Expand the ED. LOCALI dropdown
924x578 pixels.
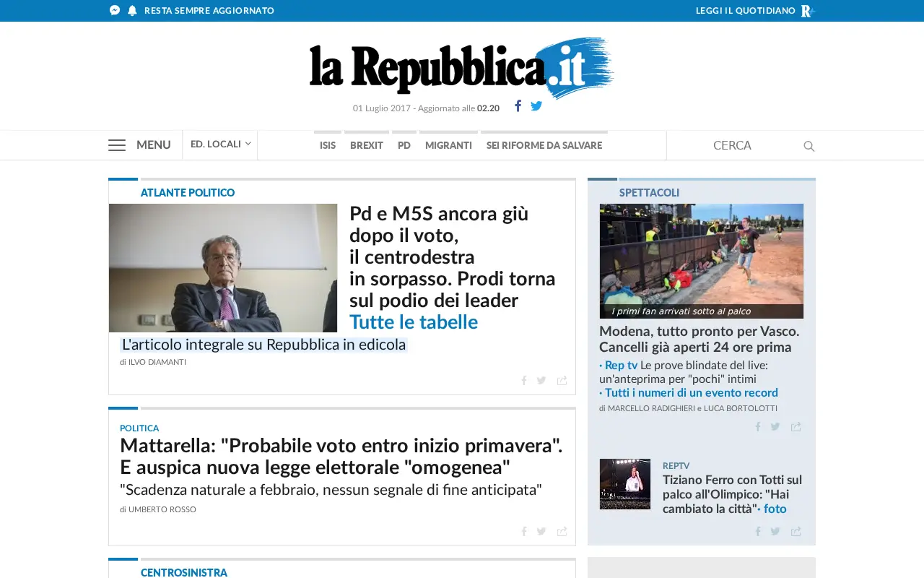tap(220, 144)
